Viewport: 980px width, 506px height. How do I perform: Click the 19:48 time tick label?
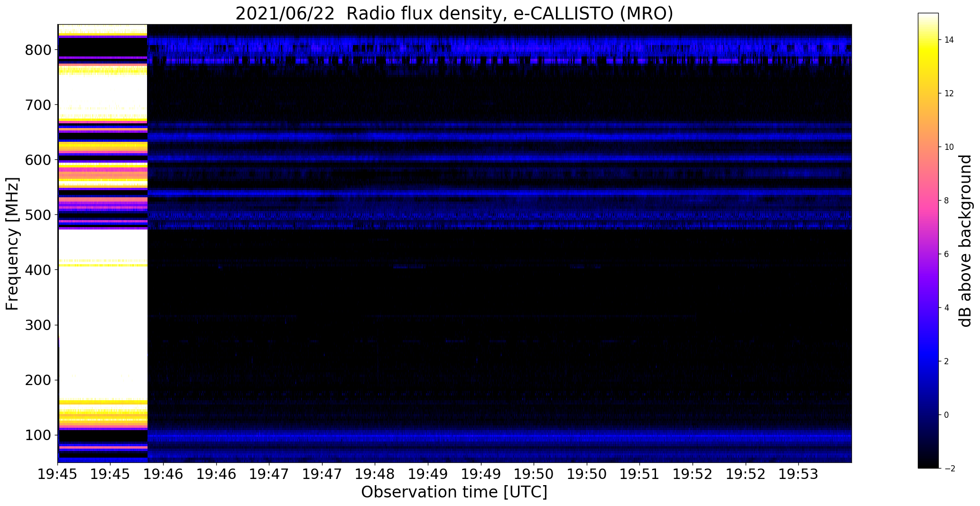click(x=375, y=474)
